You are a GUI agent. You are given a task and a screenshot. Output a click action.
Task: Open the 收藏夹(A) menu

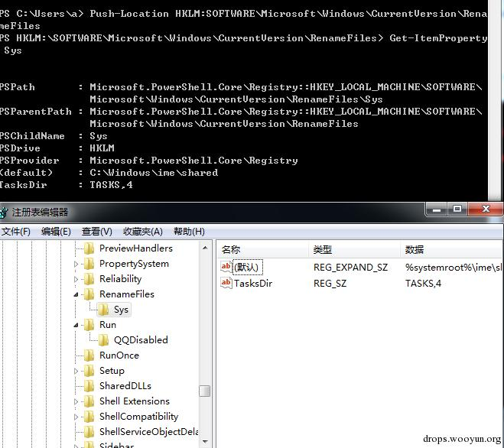(143, 232)
